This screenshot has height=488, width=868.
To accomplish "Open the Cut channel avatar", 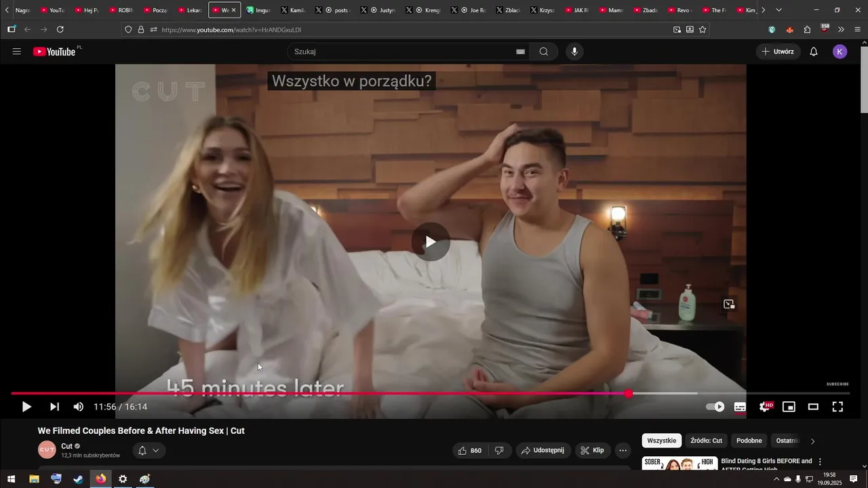I will tap(47, 449).
